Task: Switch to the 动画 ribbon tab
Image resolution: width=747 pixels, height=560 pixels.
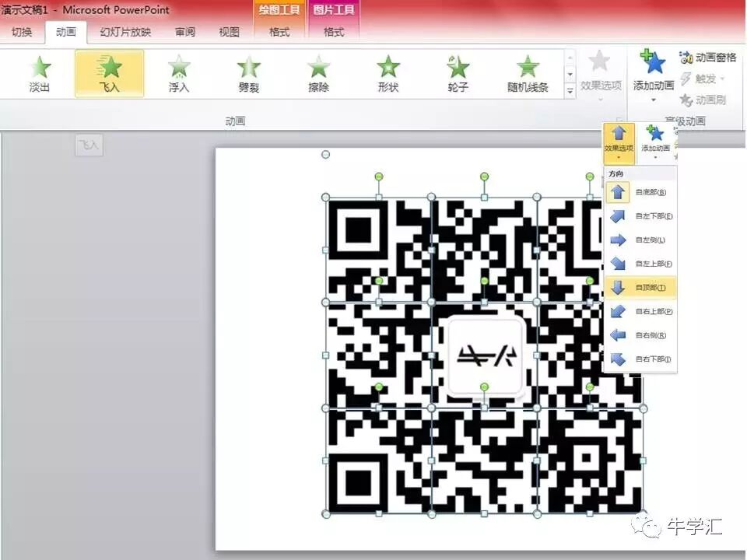Action: coord(65,32)
